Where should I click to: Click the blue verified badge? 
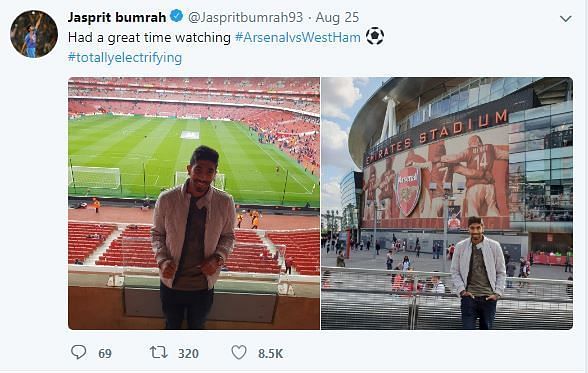(x=177, y=16)
